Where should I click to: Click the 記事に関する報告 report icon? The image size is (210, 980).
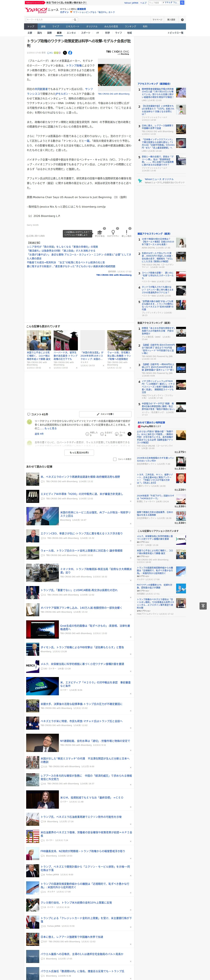pyautogui.click(x=35, y=236)
